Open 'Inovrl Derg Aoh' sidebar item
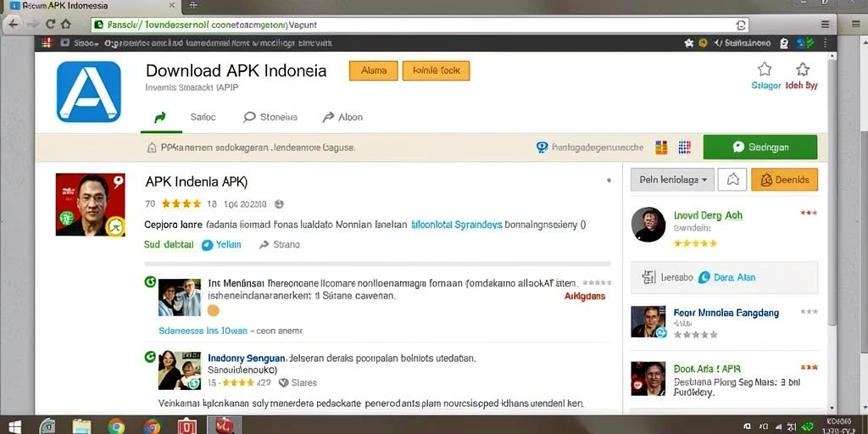 [x=708, y=215]
